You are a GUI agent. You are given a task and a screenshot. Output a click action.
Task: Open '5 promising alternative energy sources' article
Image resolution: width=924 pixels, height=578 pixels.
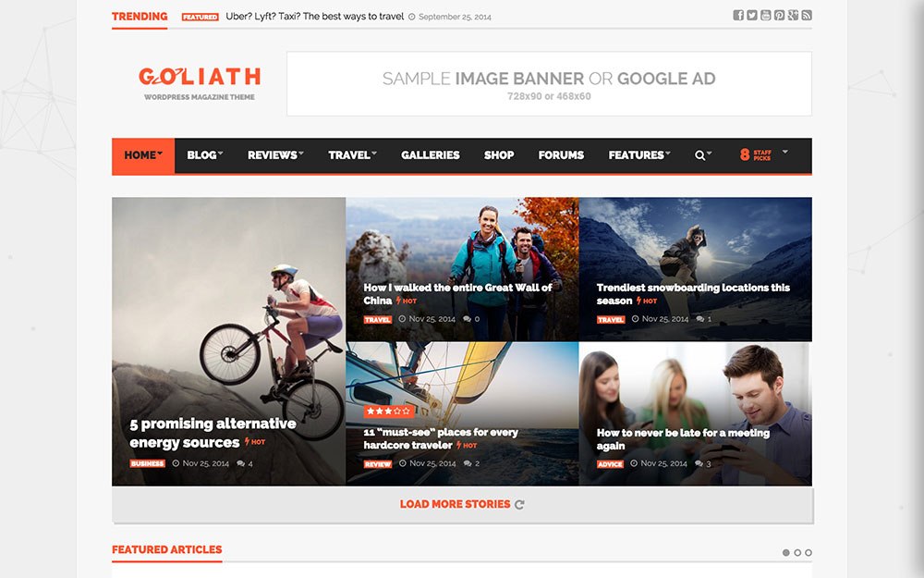click(213, 433)
